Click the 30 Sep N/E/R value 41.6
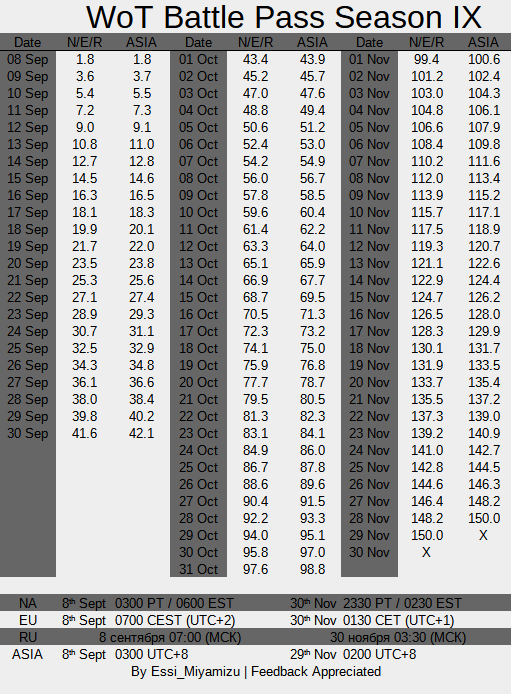Image resolution: width=511 pixels, height=694 pixels. (x=85, y=433)
